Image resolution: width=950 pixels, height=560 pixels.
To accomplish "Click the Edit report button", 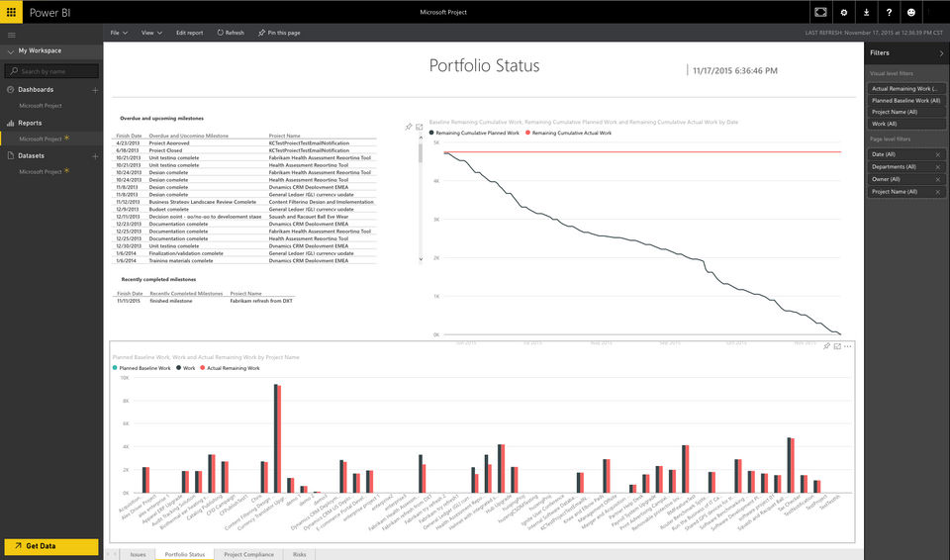I will coord(190,33).
